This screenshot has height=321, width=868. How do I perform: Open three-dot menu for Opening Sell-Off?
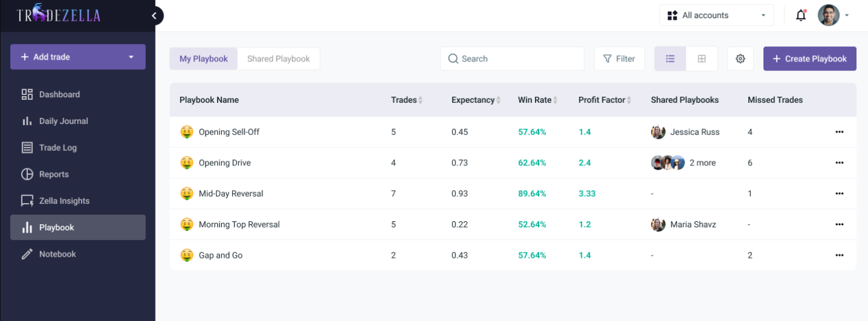(x=839, y=132)
